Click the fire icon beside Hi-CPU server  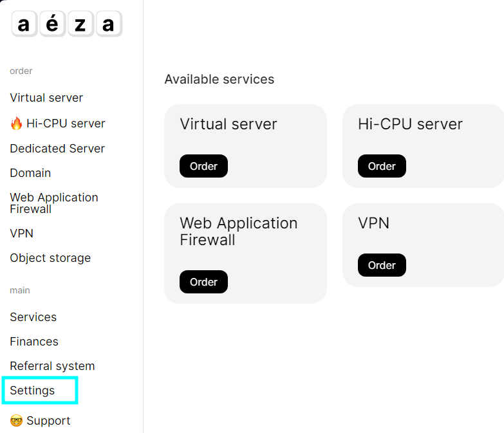(x=17, y=124)
